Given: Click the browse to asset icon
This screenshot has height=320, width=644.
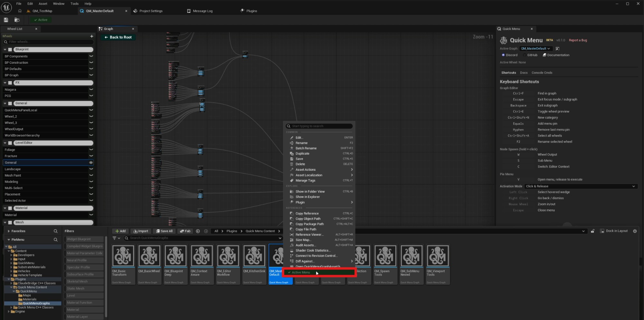Looking at the screenshot, I should [x=17, y=20].
